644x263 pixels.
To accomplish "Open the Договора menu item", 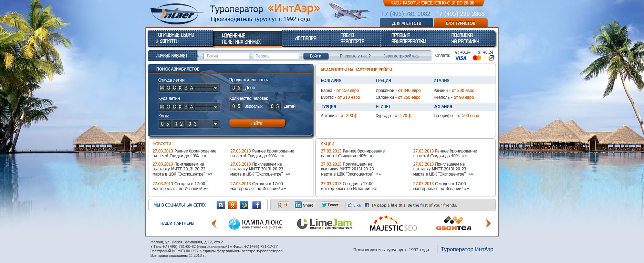I will 306,38.
